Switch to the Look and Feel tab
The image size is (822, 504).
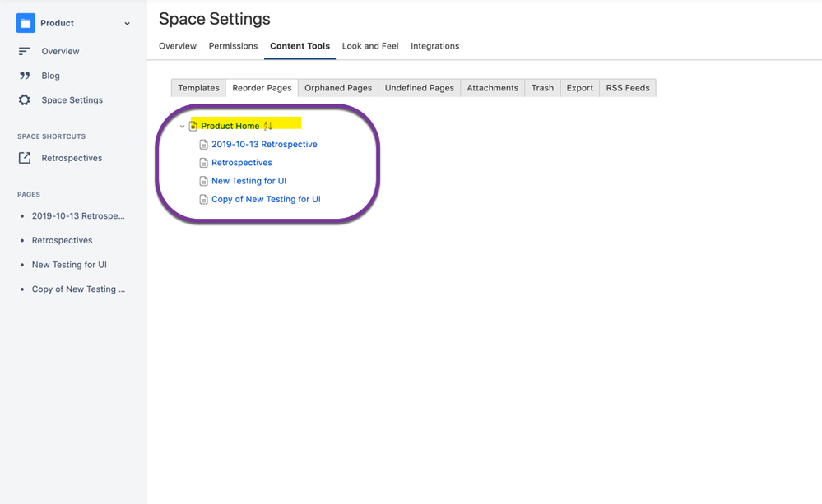(370, 46)
